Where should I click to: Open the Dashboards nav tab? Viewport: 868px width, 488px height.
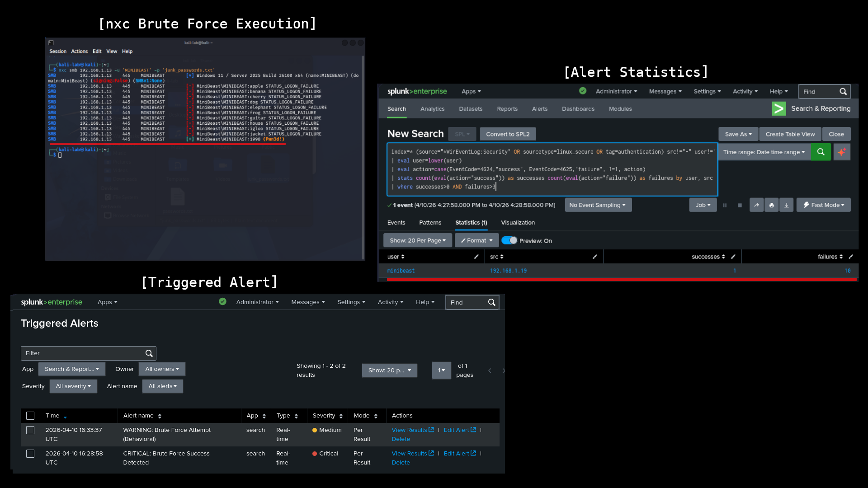[x=578, y=109]
